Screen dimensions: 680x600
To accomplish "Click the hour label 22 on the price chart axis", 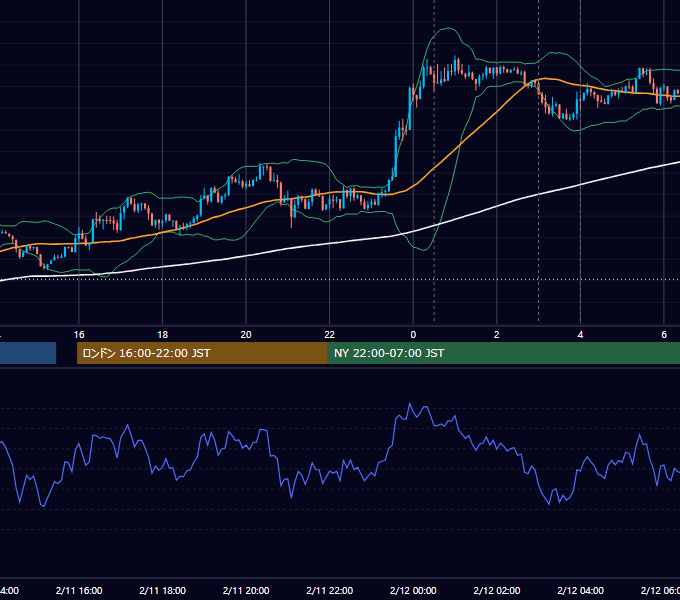I will (330, 335).
